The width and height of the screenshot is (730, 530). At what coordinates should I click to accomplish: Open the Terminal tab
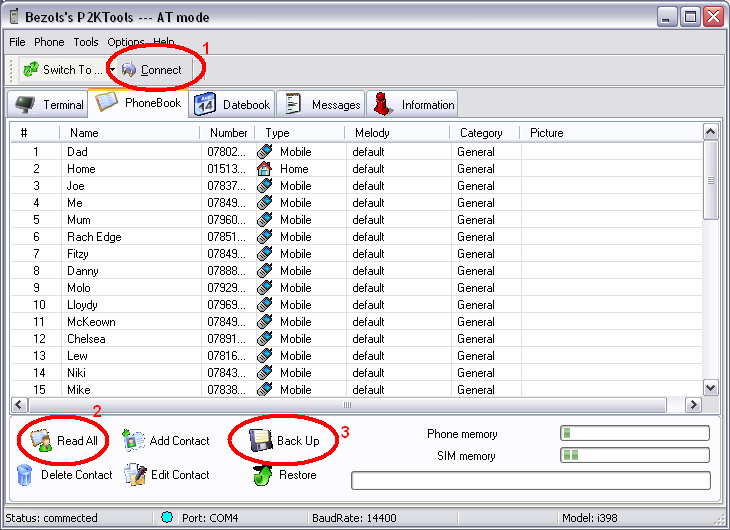pyautogui.click(x=49, y=104)
